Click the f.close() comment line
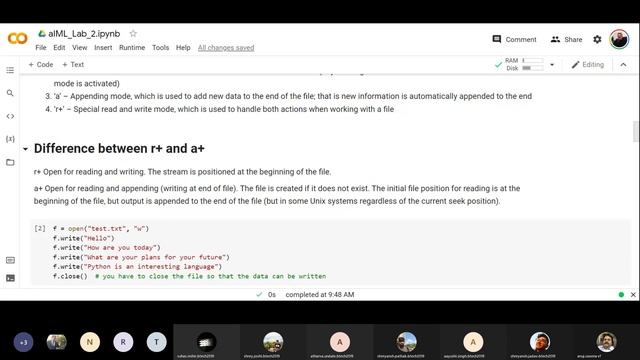 (189, 276)
